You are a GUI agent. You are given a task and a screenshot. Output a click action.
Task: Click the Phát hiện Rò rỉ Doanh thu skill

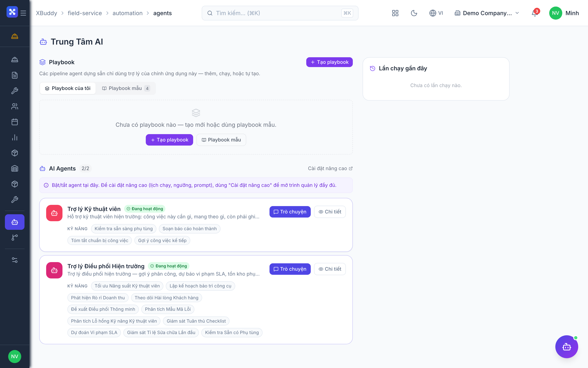tap(98, 298)
